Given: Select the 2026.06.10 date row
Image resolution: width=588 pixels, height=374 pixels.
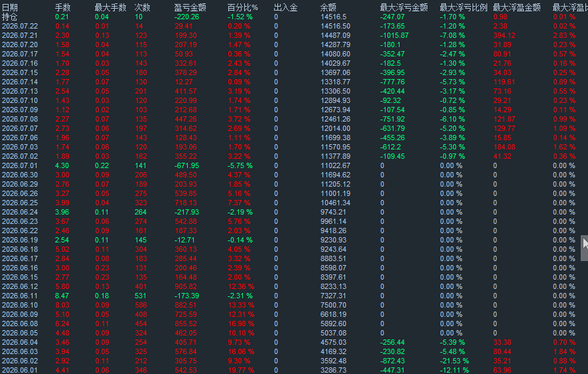Looking at the screenshot, I should click(20, 305).
